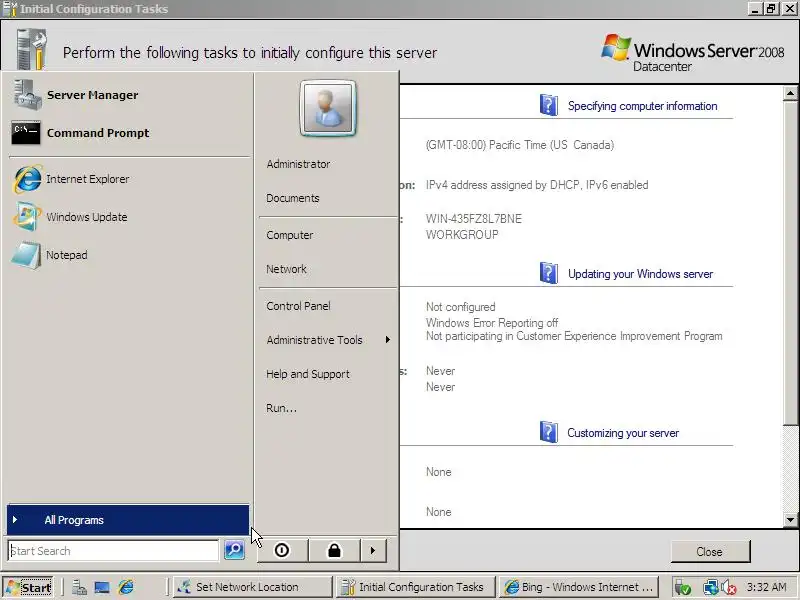The width and height of the screenshot is (800, 600).
Task: Launch Command Prompt from pinned list
Action: coord(129,133)
